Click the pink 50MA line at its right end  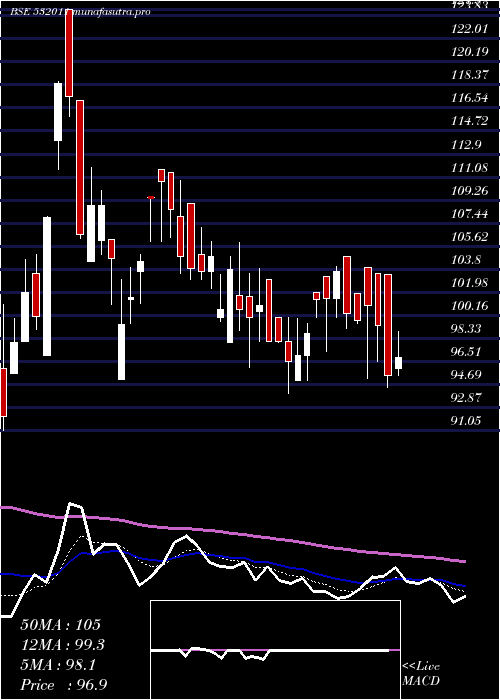(462, 561)
